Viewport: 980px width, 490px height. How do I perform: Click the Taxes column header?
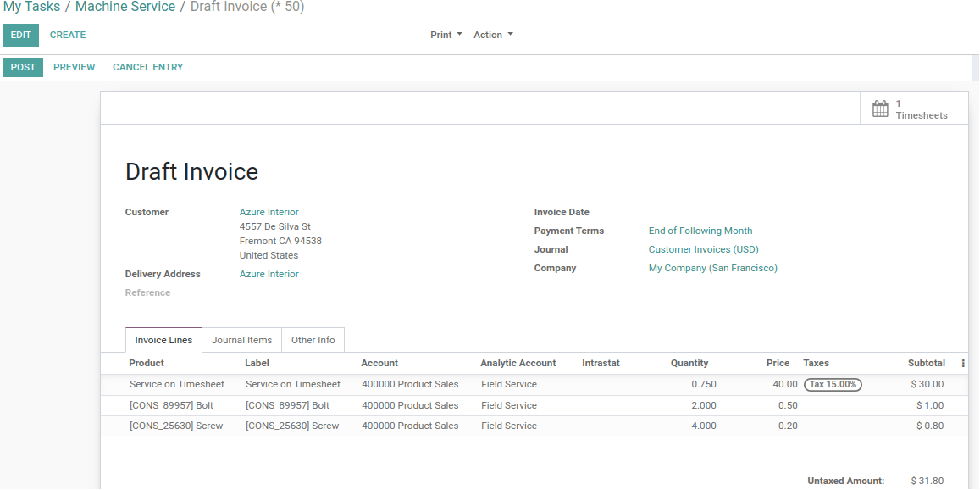(817, 363)
